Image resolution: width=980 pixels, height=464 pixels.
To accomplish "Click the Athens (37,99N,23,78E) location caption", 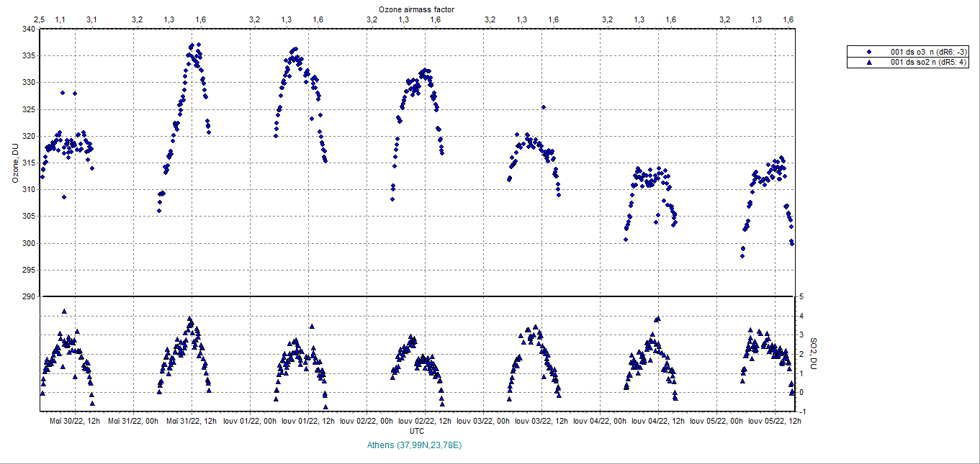I will pyautogui.click(x=414, y=445).
